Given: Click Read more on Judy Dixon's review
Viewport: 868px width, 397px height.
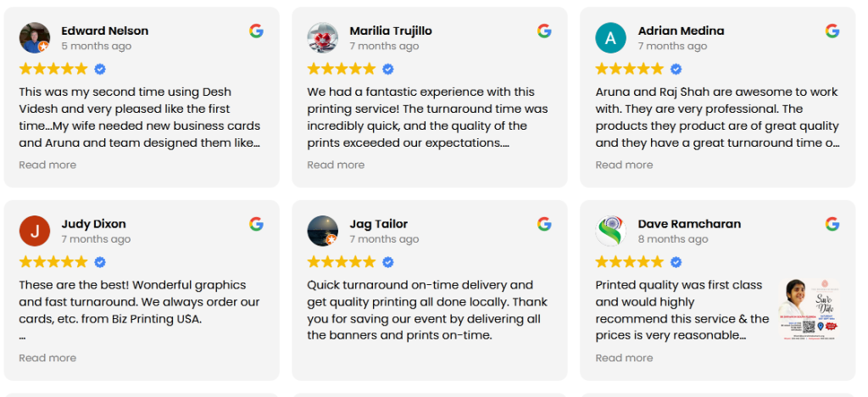Looking at the screenshot, I should pos(47,358).
